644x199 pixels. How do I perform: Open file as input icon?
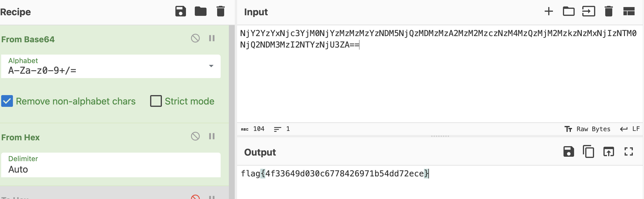pos(588,11)
